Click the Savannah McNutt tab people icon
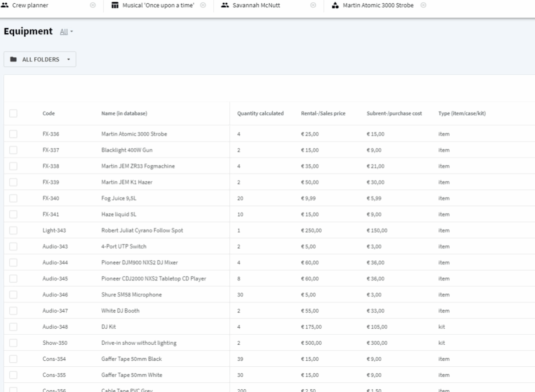 [225, 5]
